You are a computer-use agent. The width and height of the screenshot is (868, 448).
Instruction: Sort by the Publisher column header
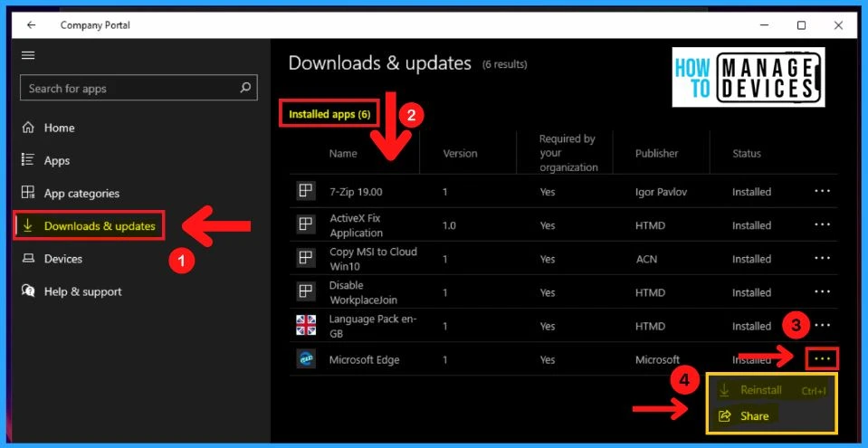(656, 153)
